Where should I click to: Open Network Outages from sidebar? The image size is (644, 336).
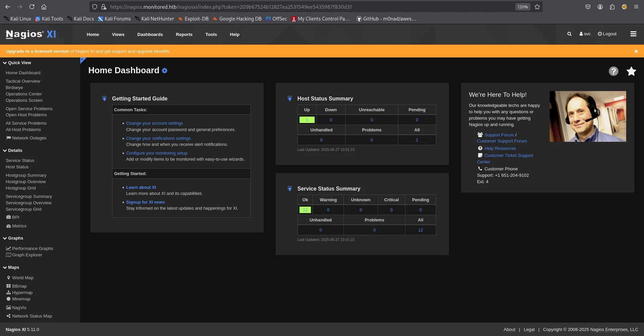coord(26,138)
